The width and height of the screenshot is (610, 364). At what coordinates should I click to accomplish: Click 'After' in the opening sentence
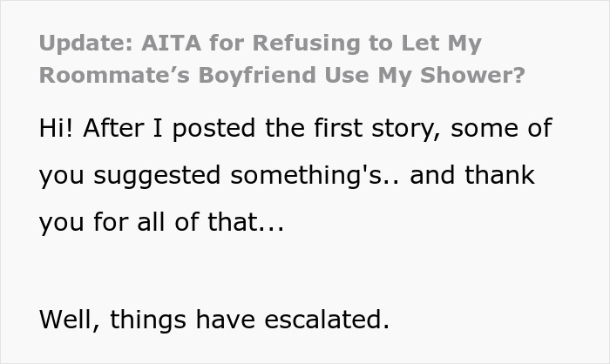[113, 127]
